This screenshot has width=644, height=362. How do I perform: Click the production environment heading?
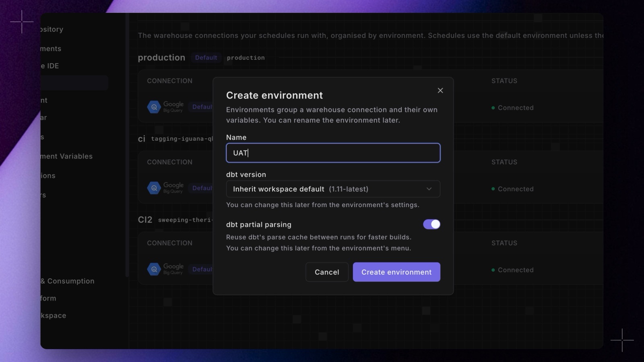(161, 58)
